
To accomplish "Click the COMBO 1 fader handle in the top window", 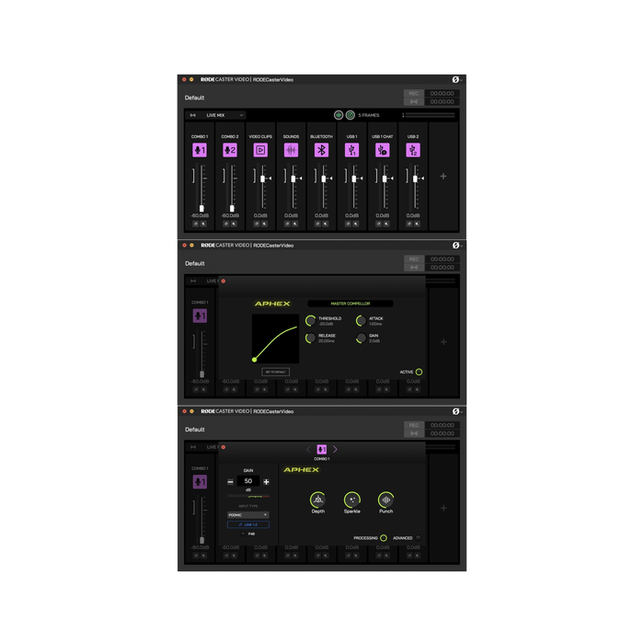I will [201, 208].
